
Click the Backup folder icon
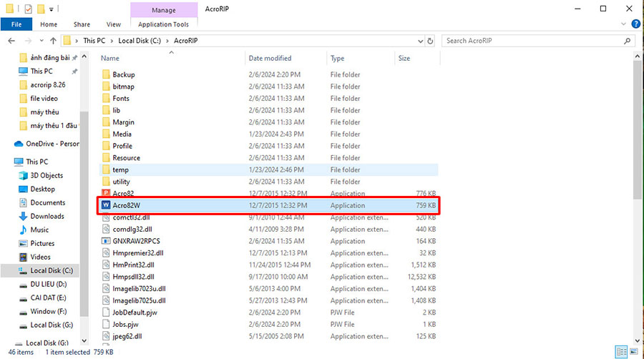106,74
